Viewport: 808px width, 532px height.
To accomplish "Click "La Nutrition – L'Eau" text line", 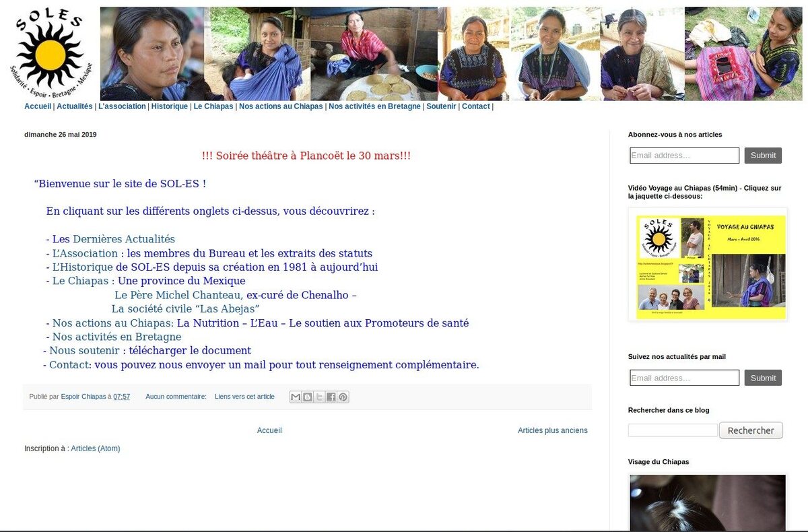I will [x=323, y=323].
